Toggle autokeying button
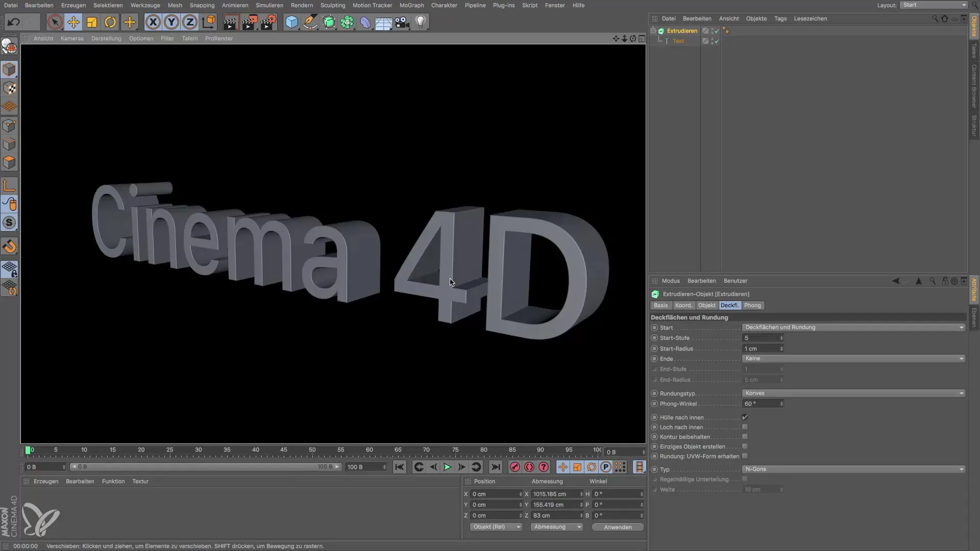This screenshot has width=980, height=551. pos(529,467)
